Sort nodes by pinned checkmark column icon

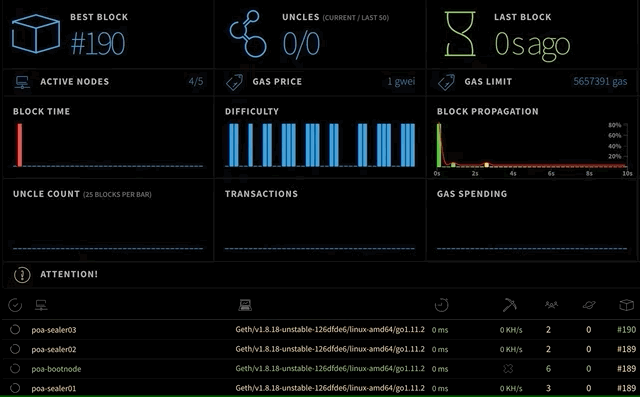15,305
